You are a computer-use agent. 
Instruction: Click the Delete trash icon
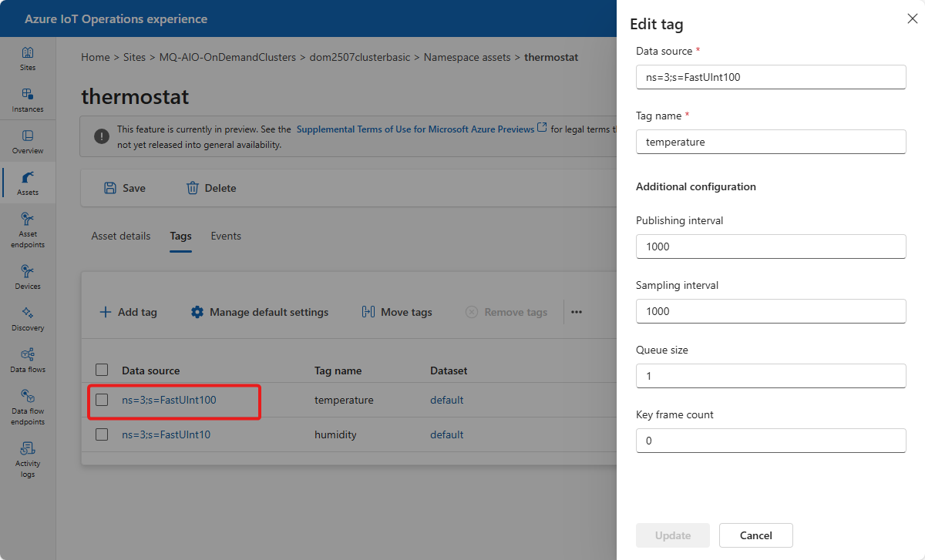point(193,188)
